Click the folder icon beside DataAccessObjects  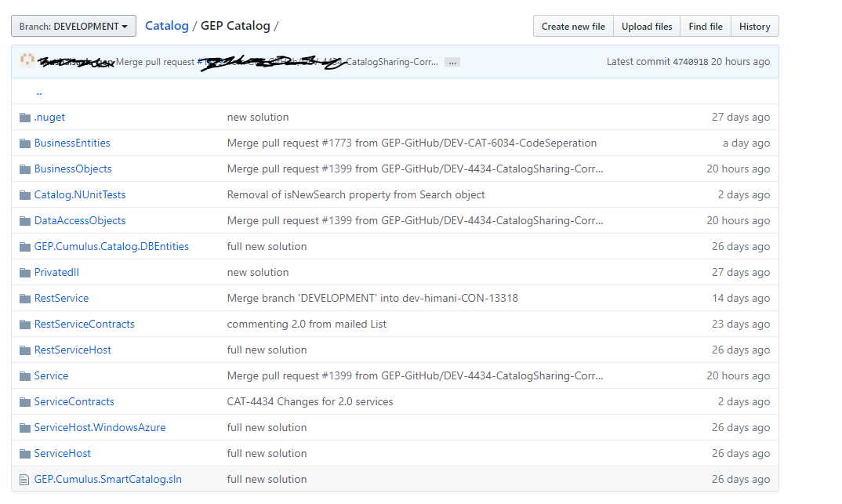coord(25,220)
